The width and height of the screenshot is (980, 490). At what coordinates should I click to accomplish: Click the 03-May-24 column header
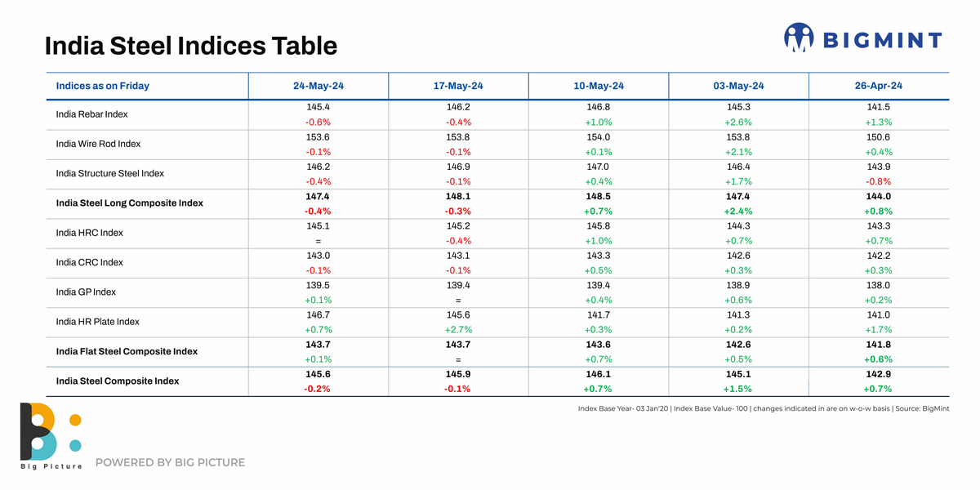(738, 86)
